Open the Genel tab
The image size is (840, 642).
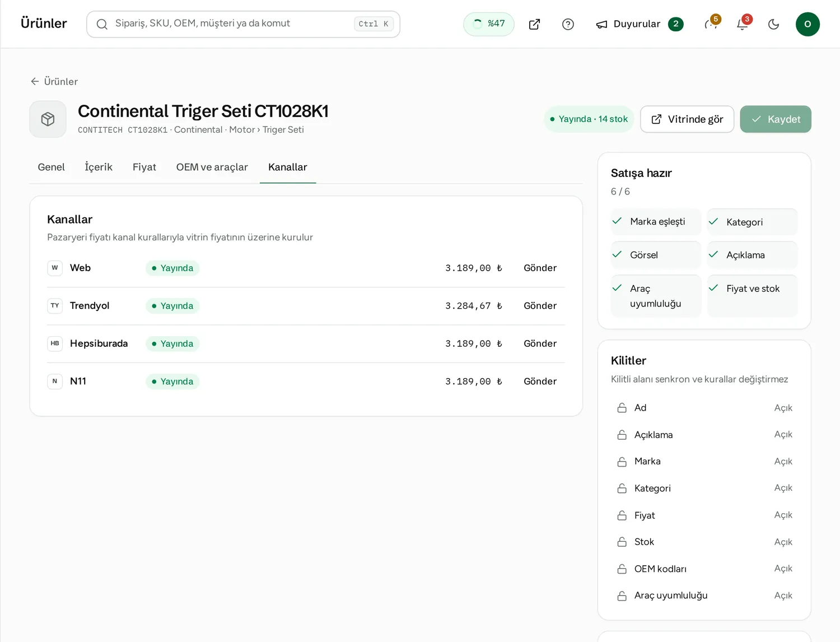pyautogui.click(x=51, y=167)
